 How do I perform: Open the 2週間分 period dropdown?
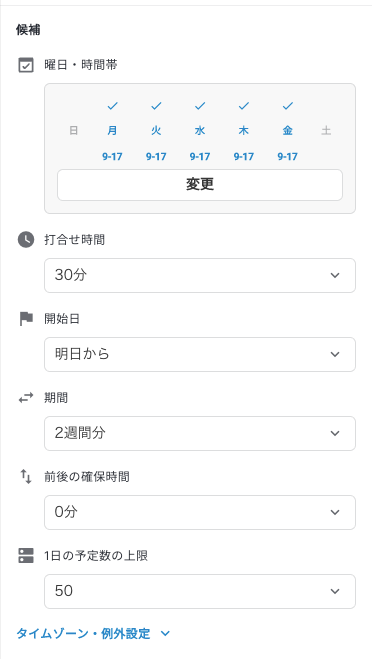200,433
